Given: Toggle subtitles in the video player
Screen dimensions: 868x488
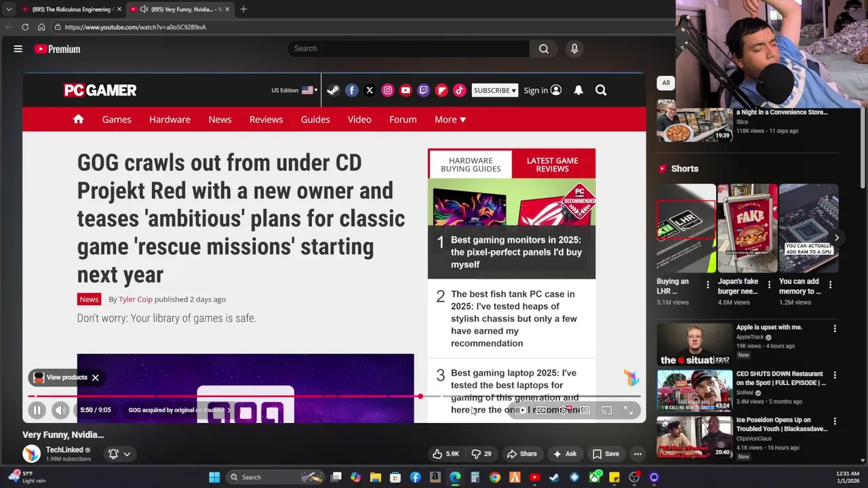Looking at the screenshot, I should tap(542, 410).
